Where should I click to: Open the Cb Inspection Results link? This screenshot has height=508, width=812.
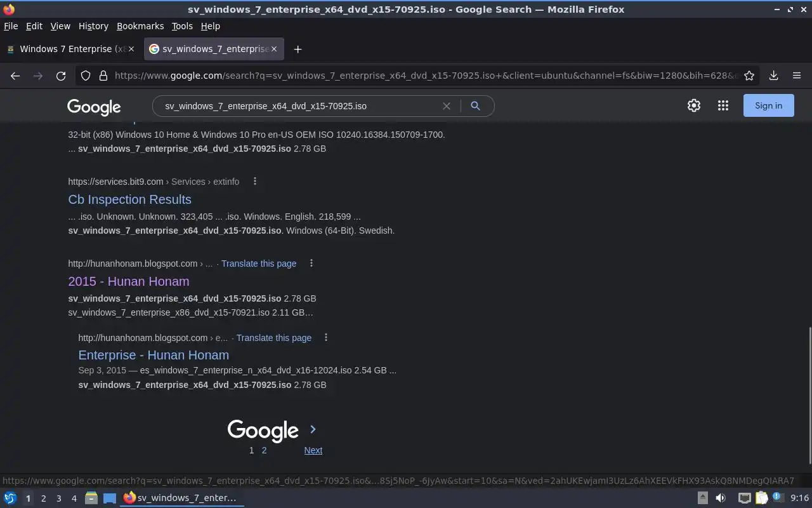[129, 199]
